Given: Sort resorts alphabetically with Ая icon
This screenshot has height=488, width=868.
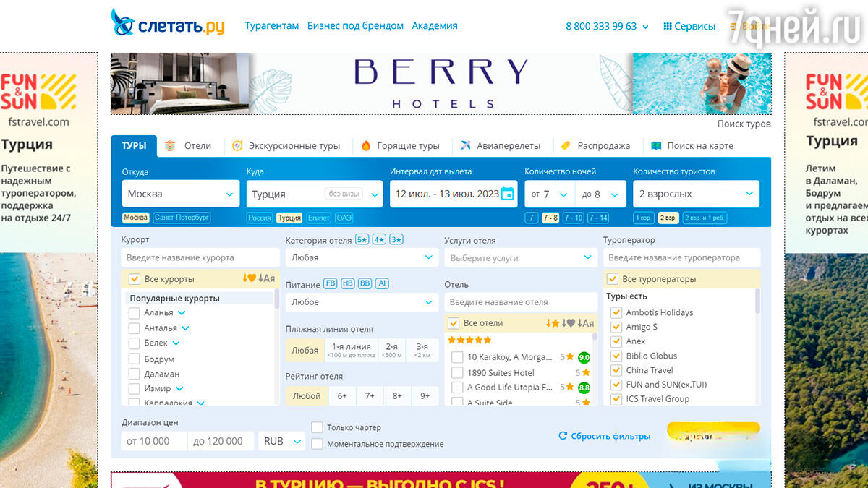Looking at the screenshot, I should (267, 279).
